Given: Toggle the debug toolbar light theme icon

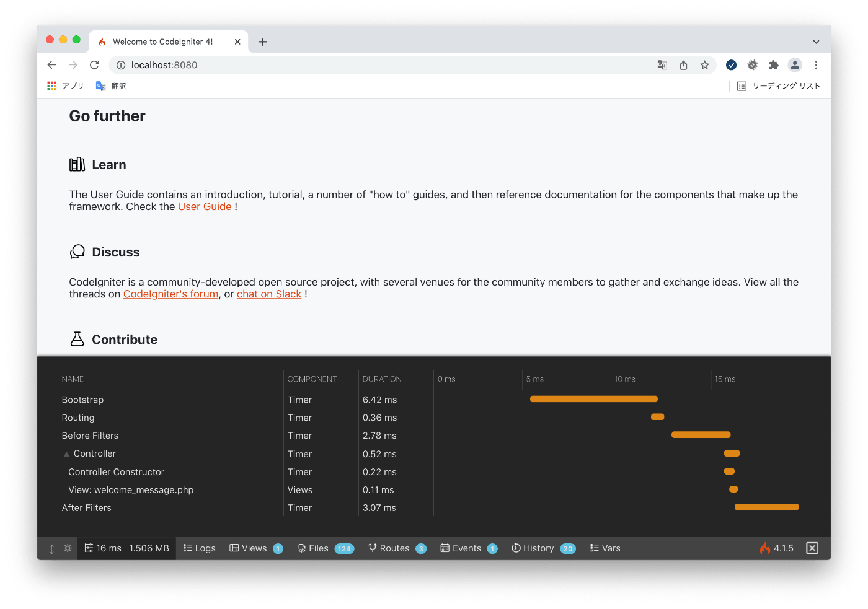Looking at the screenshot, I should (x=68, y=548).
